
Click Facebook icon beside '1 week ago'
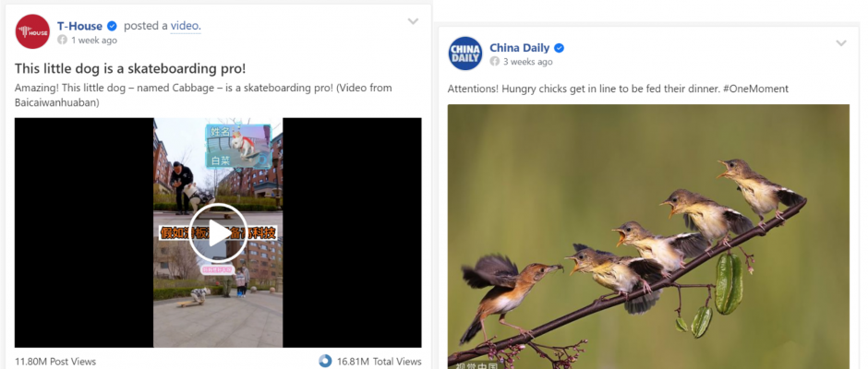[62, 41]
